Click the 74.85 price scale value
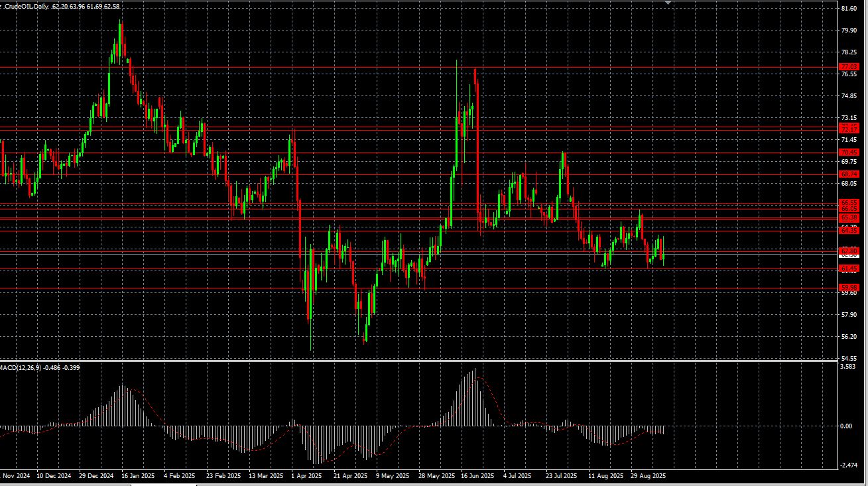 pos(849,96)
